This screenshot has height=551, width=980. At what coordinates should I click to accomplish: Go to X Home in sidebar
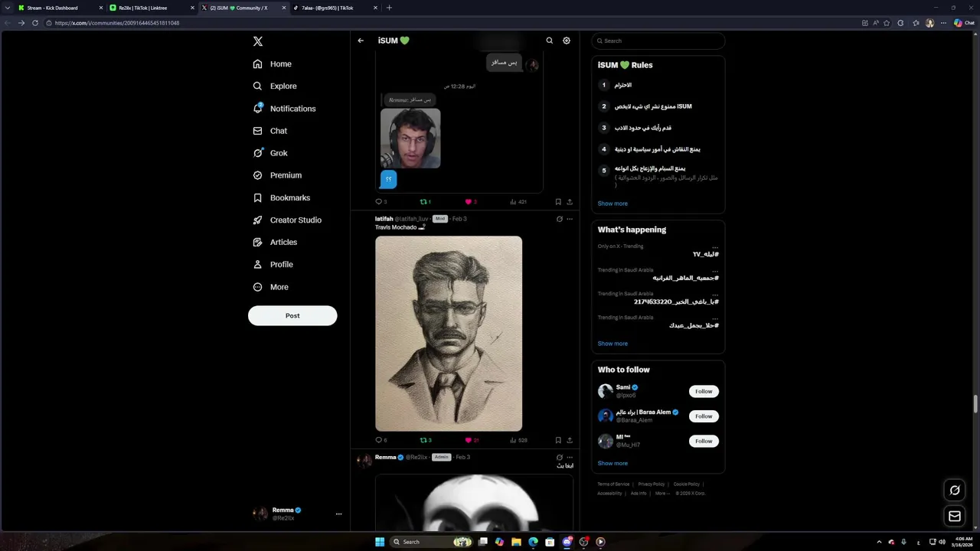(x=273, y=64)
